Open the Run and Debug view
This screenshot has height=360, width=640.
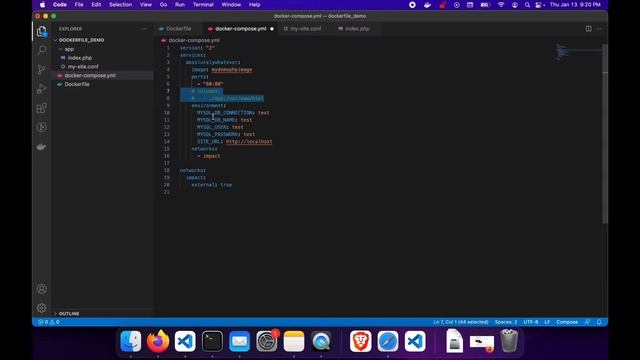click(x=42, y=89)
